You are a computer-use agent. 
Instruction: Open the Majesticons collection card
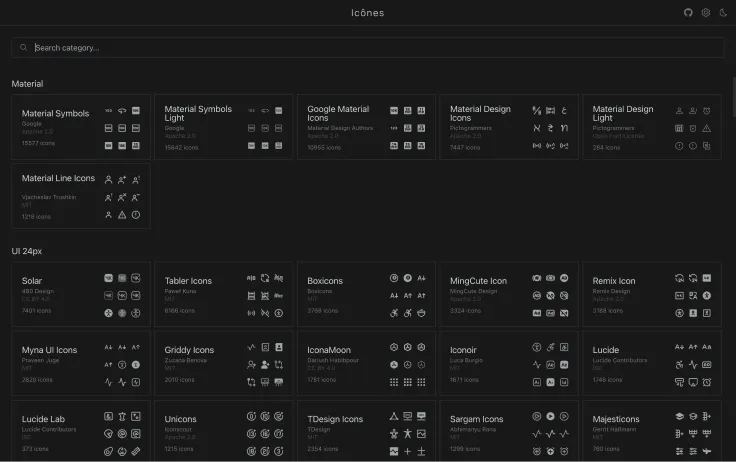(x=652, y=431)
